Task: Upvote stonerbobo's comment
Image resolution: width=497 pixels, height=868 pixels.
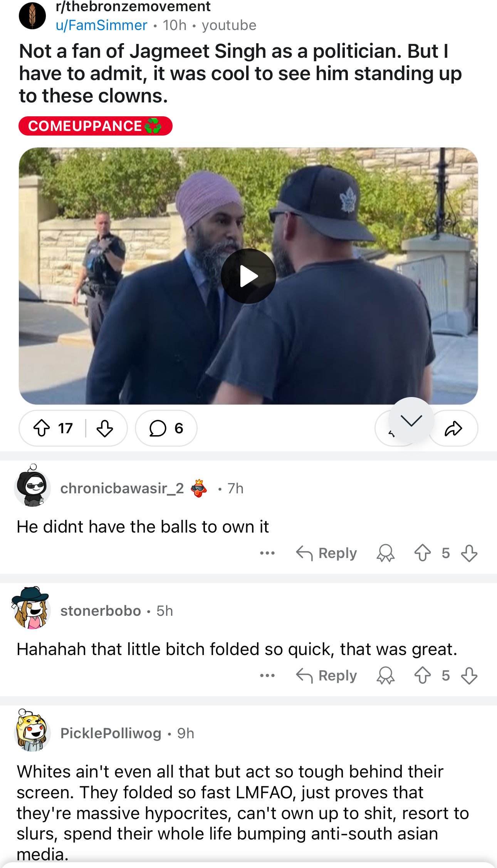Action: [x=423, y=676]
